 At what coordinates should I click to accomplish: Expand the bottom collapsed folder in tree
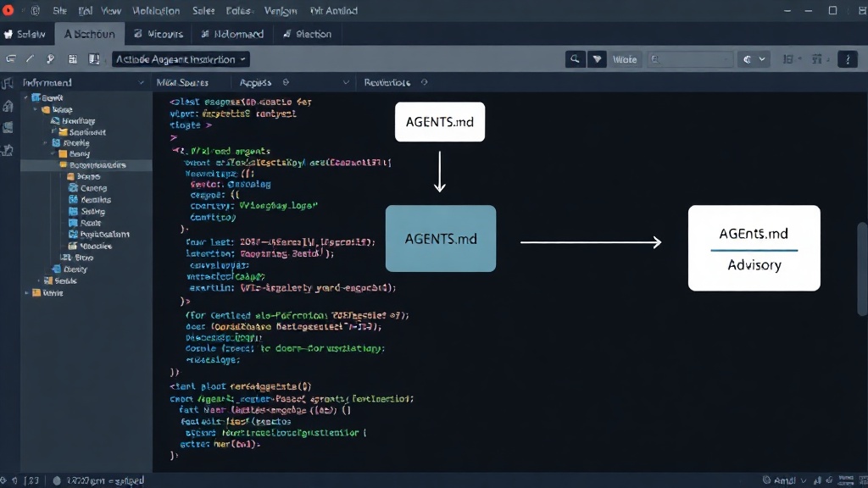(x=26, y=292)
